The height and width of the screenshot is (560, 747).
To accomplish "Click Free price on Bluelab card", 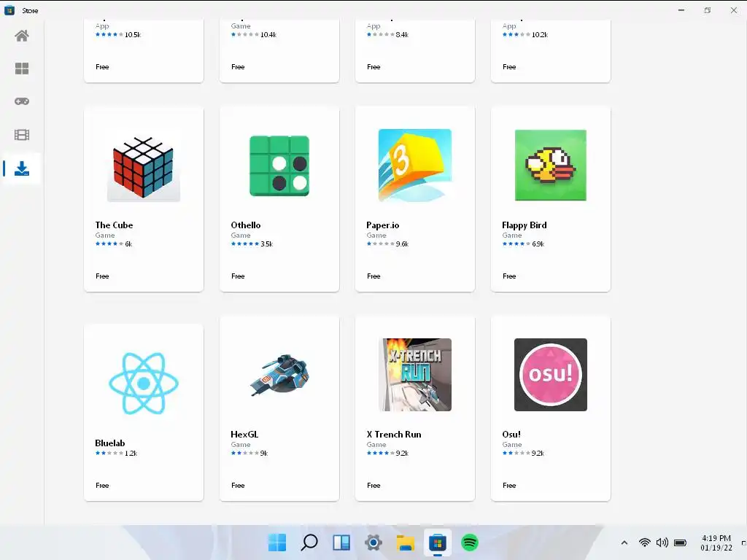I will (x=102, y=486).
